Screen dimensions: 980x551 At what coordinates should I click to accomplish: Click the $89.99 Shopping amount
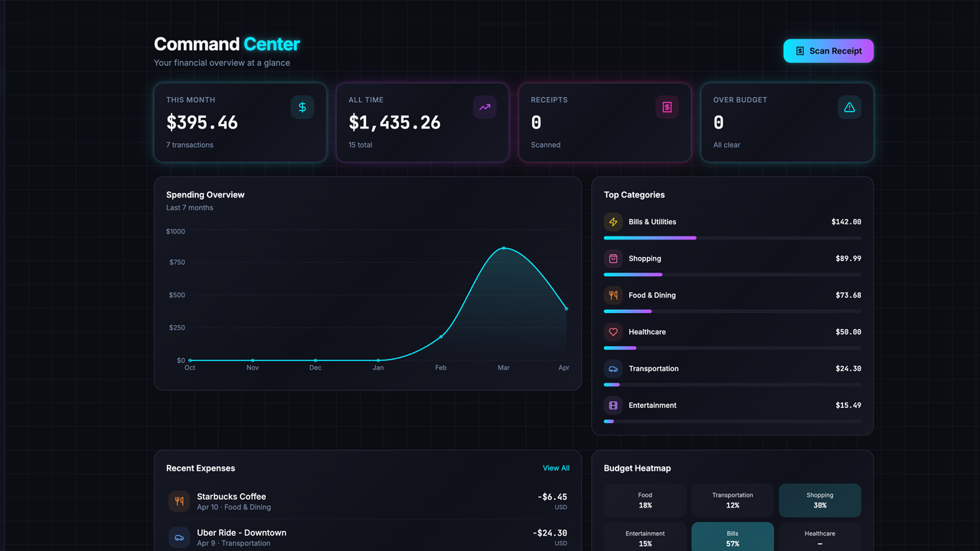coord(848,259)
